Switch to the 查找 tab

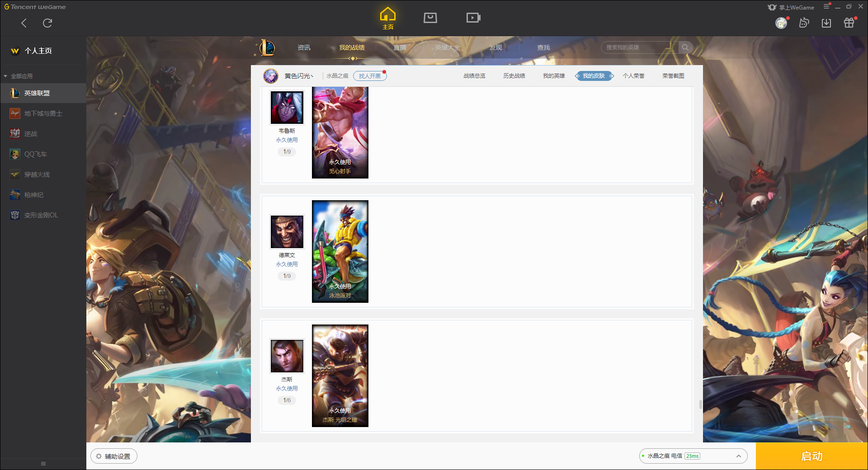(x=543, y=47)
